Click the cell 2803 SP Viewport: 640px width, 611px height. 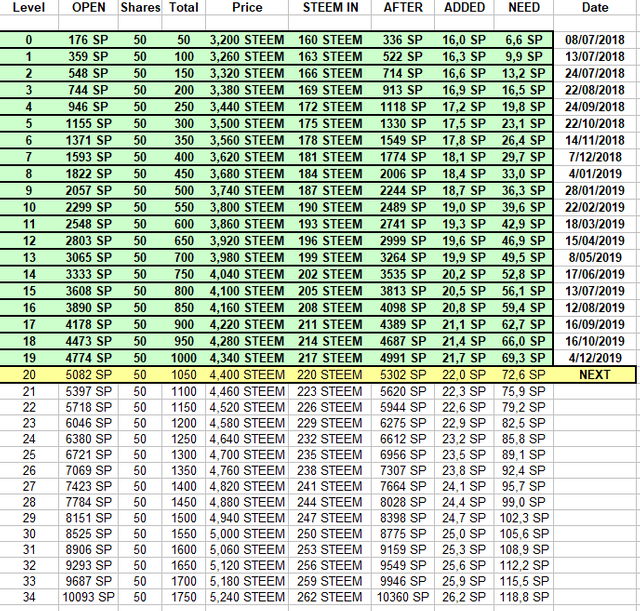coord(89,241)
